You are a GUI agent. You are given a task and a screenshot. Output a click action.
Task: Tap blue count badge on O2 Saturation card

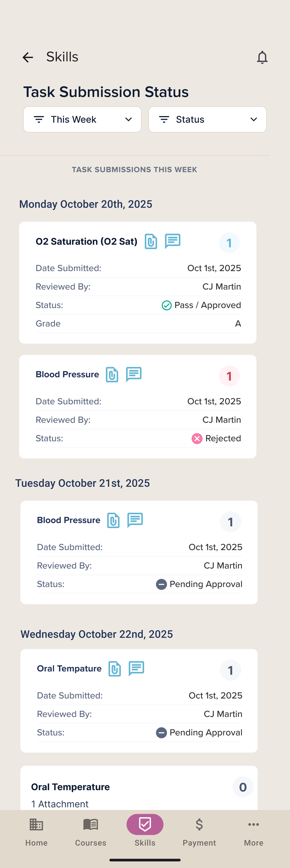pyautogui.click(x=229, y=243)
